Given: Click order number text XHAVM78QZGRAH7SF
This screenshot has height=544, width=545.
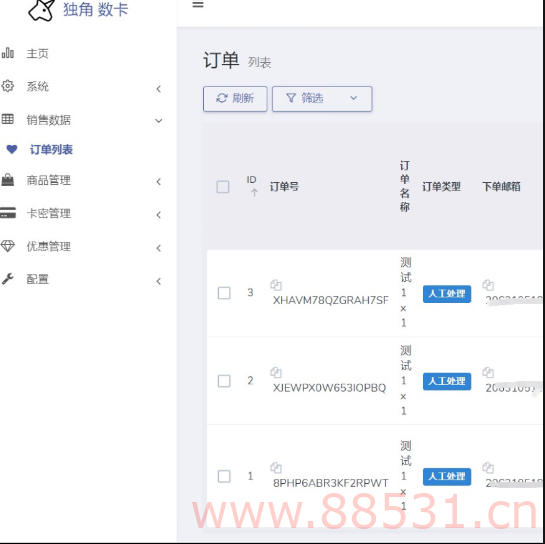Looking at the screenshot, I should (x=331, y=300).
